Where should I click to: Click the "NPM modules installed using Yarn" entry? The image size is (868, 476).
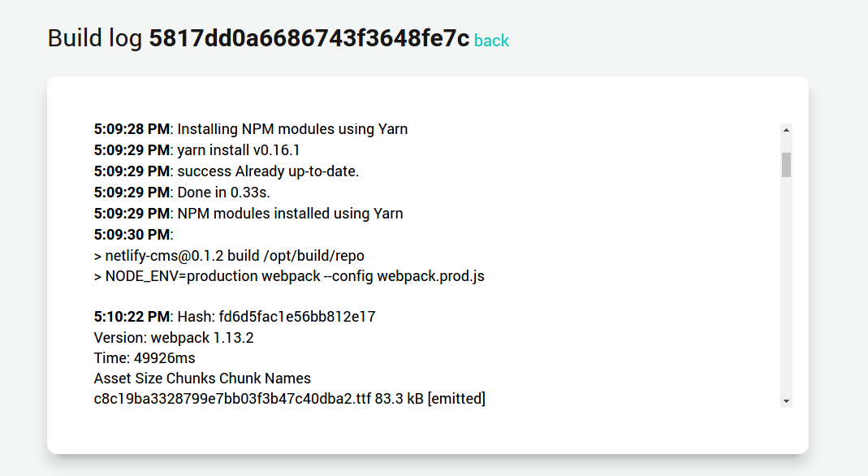point(290,214)
